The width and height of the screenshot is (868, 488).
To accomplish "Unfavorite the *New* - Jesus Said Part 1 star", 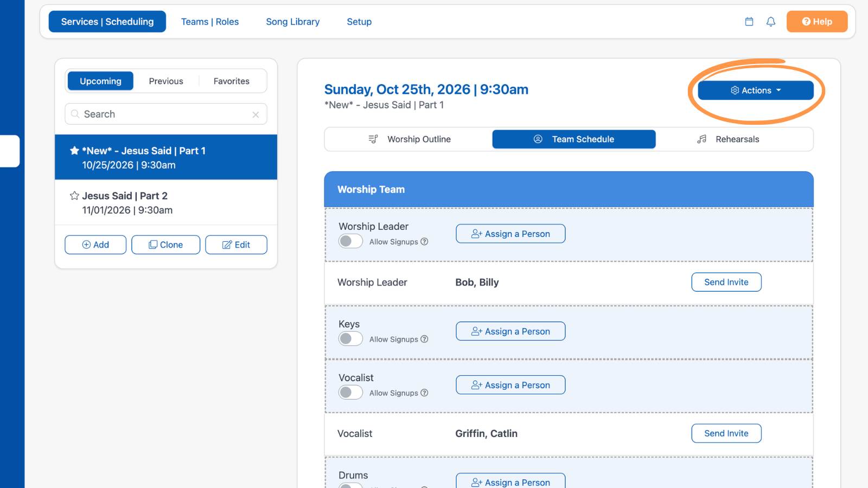I will click(75, 151).
